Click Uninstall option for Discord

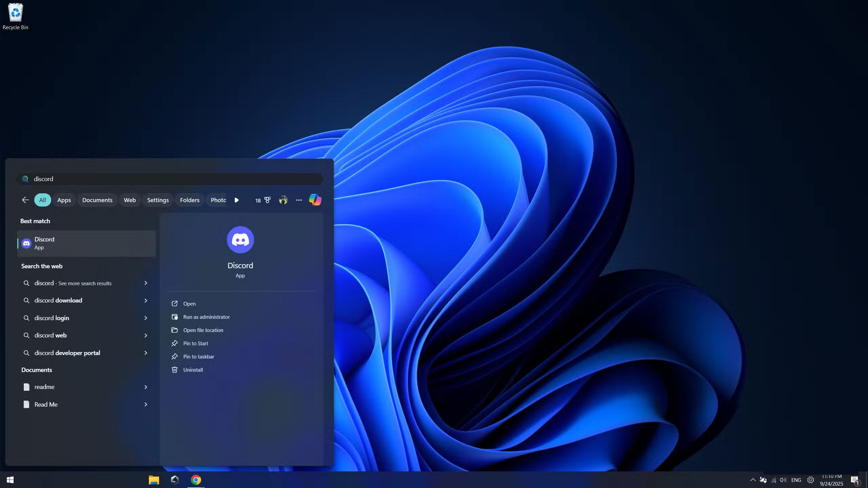[x=193, y=370]
